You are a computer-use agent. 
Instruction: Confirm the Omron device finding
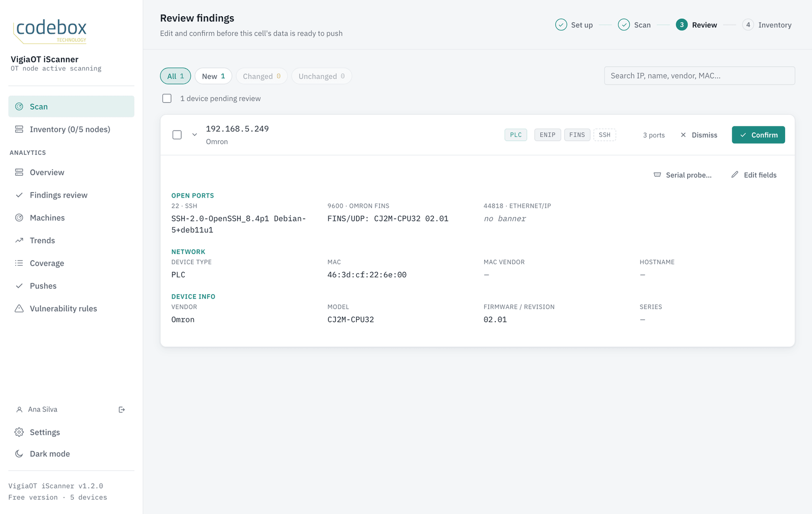[758, 135]
